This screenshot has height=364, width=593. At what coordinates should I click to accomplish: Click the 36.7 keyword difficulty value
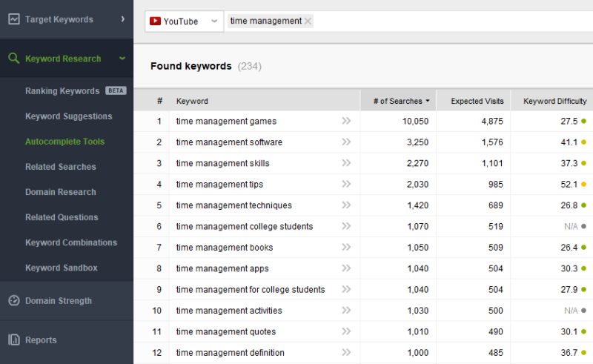pos(569,353)
